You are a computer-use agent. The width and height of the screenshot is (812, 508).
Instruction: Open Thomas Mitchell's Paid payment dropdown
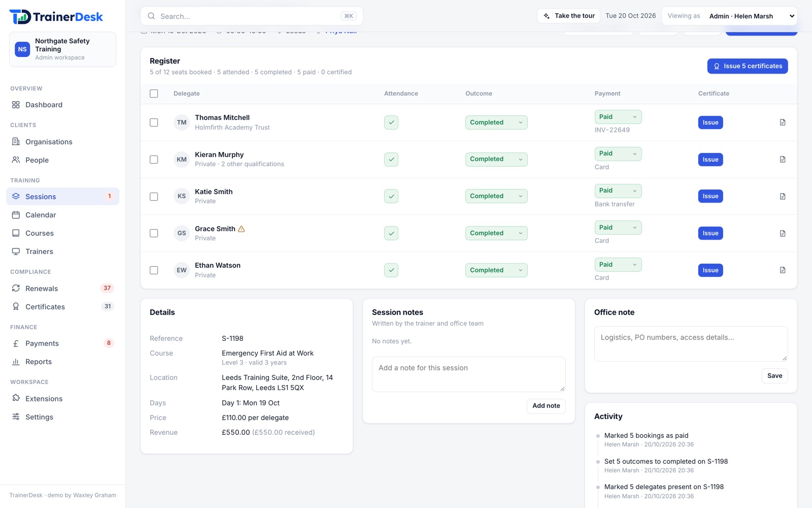point(618,117)
